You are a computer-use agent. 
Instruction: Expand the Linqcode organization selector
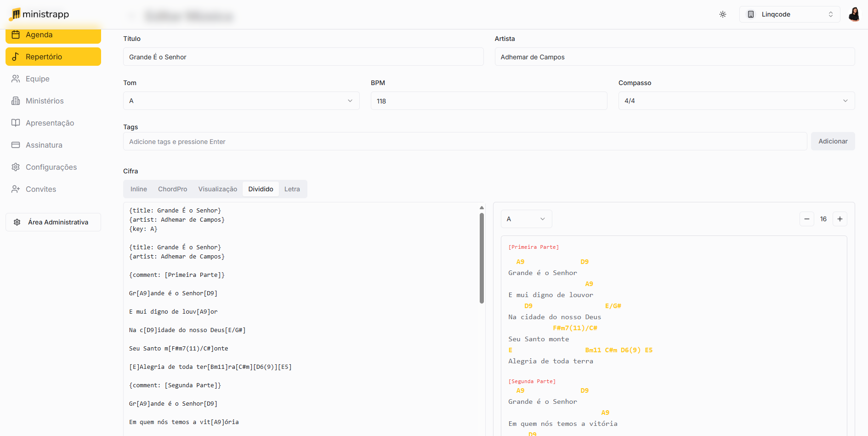point(789,14)
